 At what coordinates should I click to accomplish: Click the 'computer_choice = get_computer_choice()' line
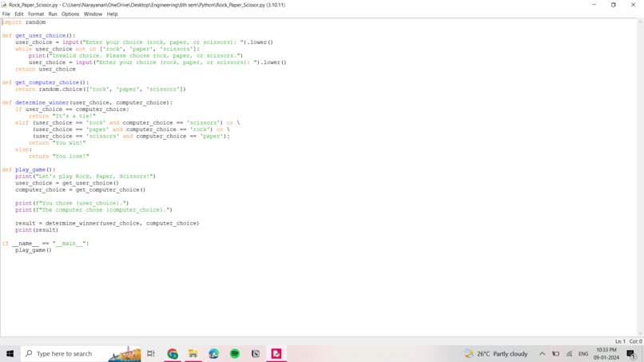click(81, 190)
